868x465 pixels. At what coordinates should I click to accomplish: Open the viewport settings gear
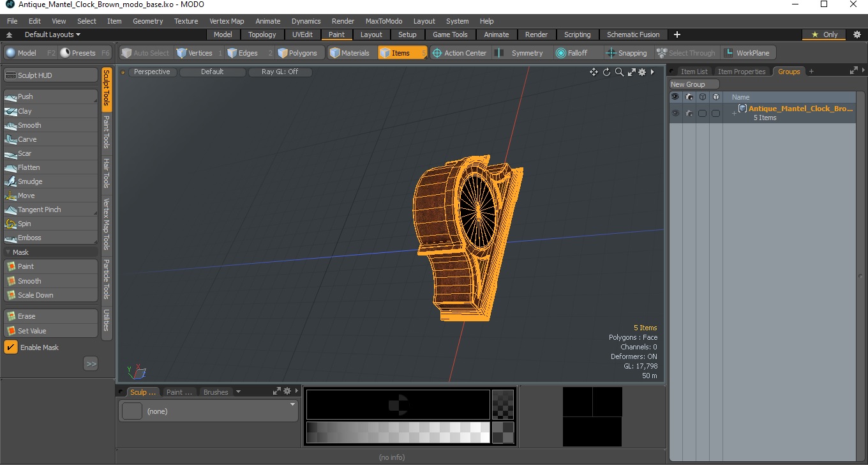click(642, 72)
